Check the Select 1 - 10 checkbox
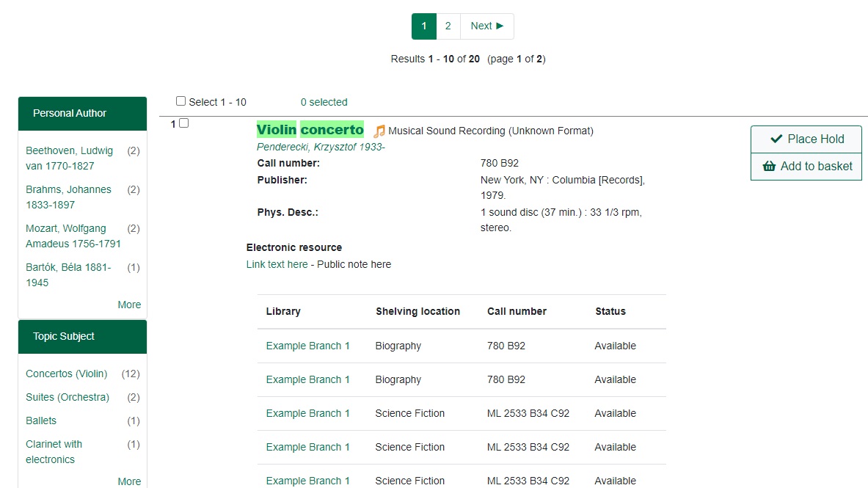Viewport: 868px width, 488px height. click(181, 101)
